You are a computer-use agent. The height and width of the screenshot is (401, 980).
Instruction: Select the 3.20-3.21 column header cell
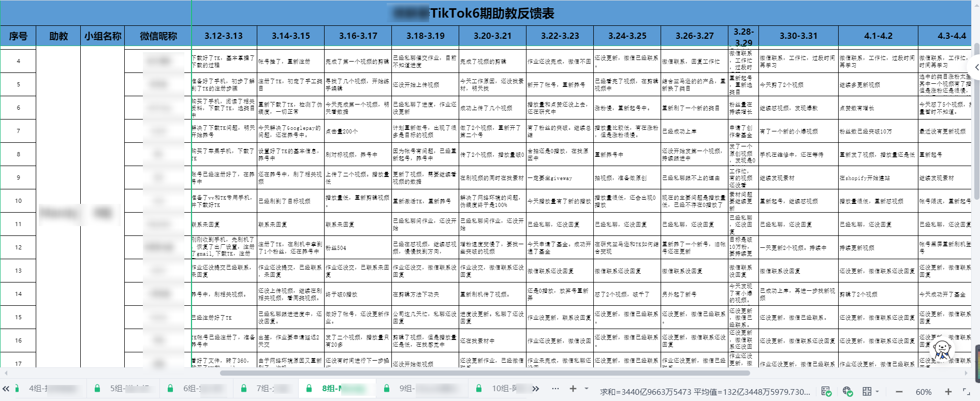tap(492, 36)
